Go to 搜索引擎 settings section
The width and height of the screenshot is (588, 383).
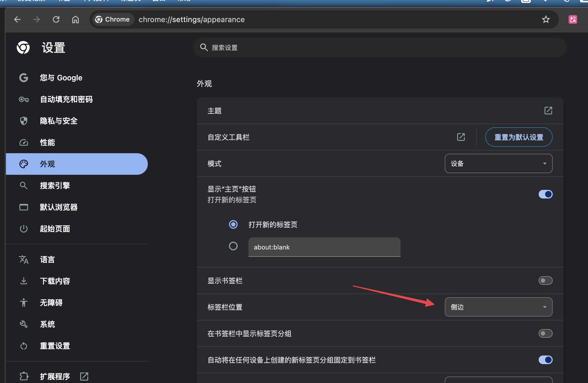pyautogui.click(x=55, y=186)
